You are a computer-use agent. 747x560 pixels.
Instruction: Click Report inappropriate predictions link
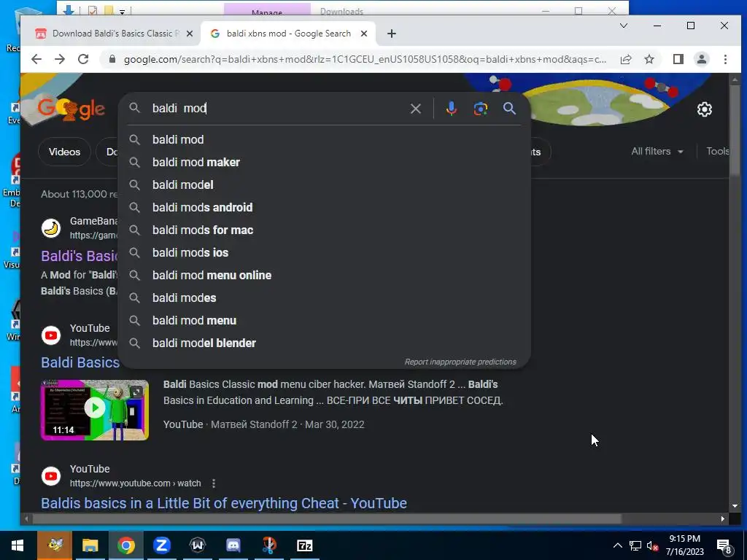(x=460, y=362)
